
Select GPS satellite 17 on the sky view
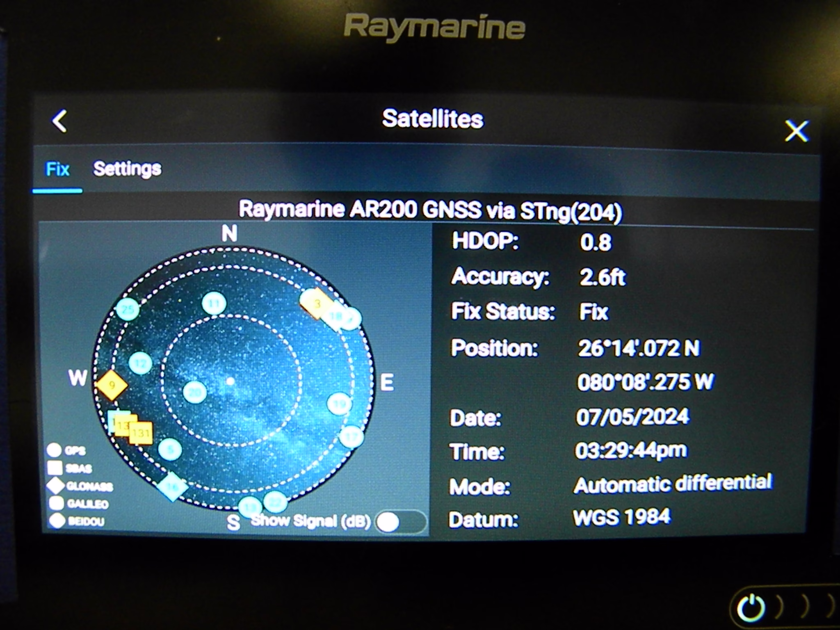coord(352,436)
